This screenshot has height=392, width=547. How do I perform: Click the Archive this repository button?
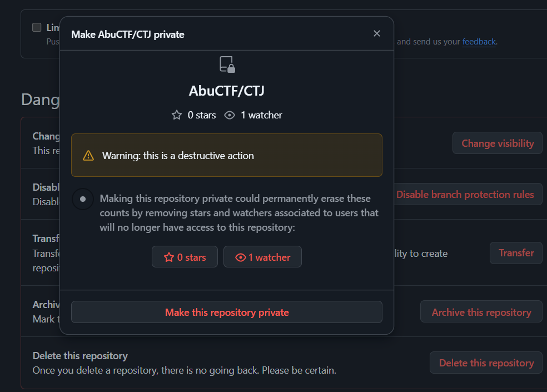481,312
